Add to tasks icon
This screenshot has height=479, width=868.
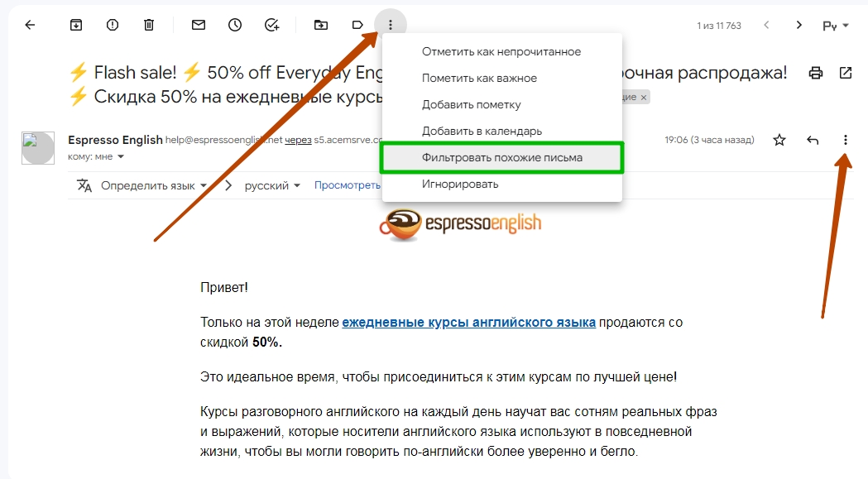click(271, 25)
